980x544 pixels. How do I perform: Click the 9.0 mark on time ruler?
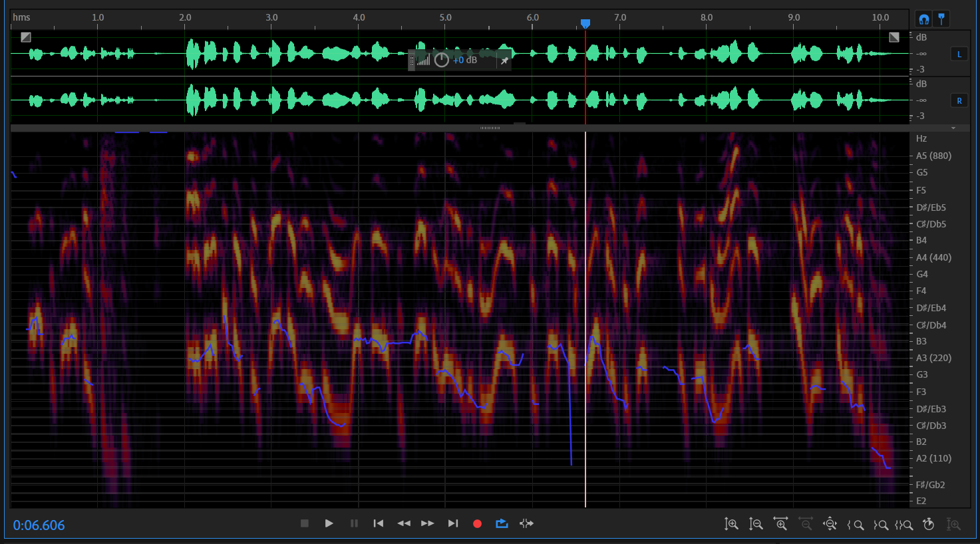[793, 17]
